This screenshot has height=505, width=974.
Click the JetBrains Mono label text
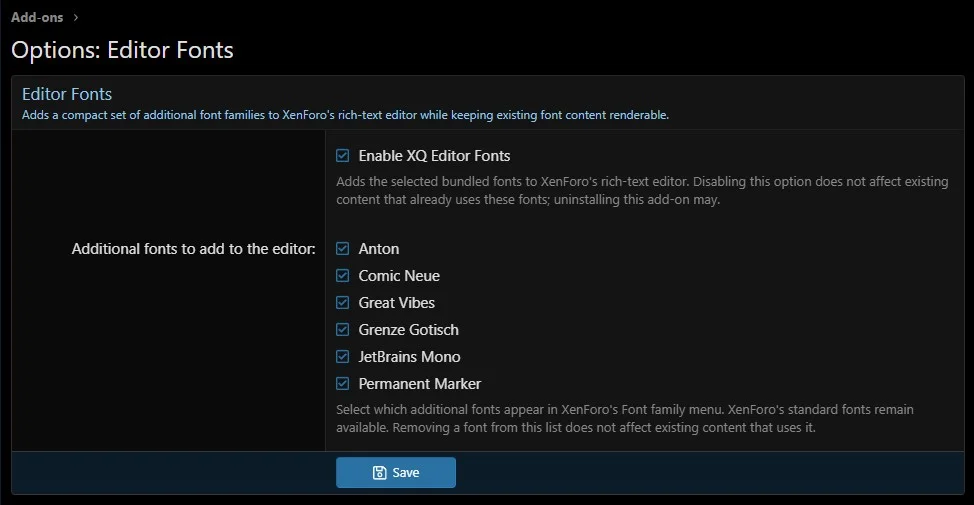(x=409, y=357)
